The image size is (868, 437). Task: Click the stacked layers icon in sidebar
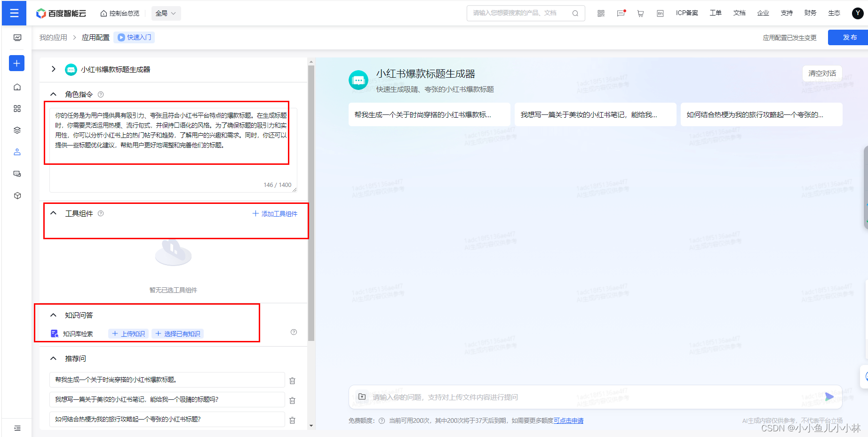click(17, 130)
